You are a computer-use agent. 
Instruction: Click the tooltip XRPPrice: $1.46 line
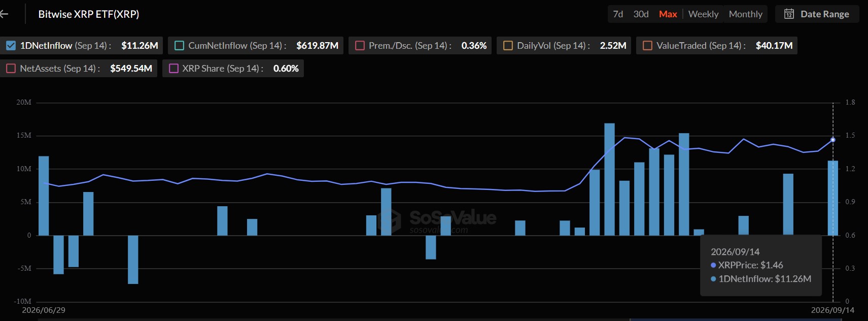pyautogui.click(x=747, y=265)
